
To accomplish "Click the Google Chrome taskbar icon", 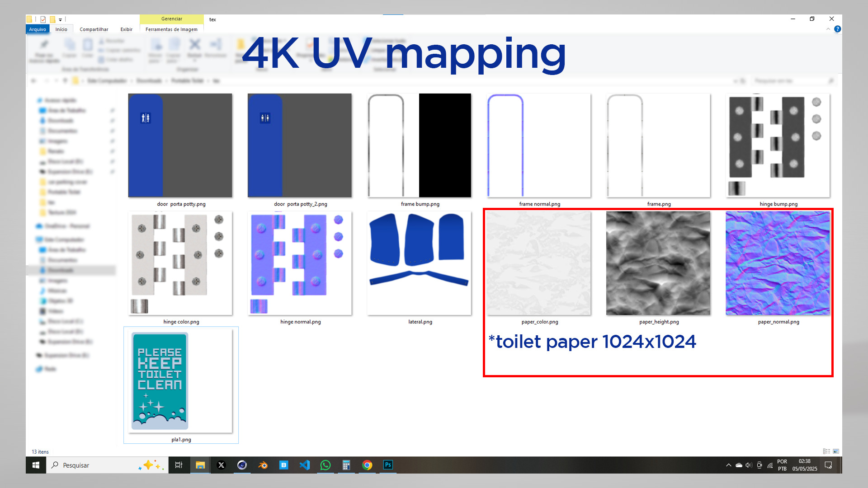I will coord(367,465).
